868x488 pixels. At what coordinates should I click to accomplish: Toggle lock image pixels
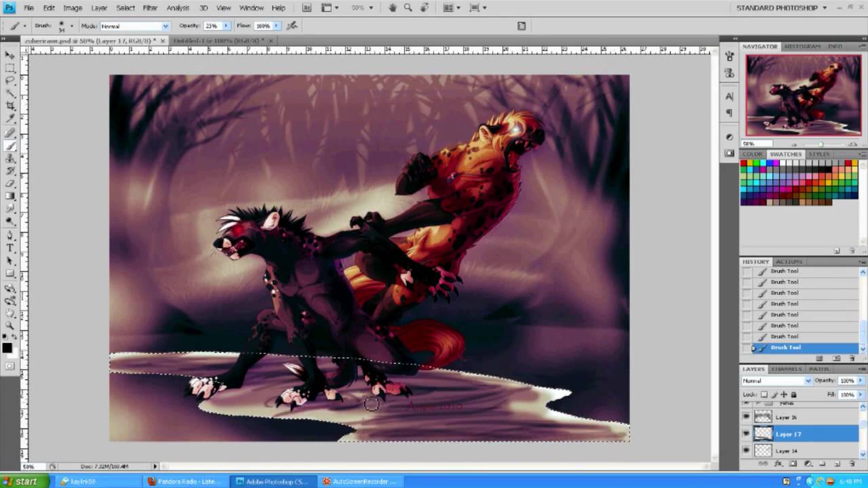pyautogui.click(x=774, y=394)
